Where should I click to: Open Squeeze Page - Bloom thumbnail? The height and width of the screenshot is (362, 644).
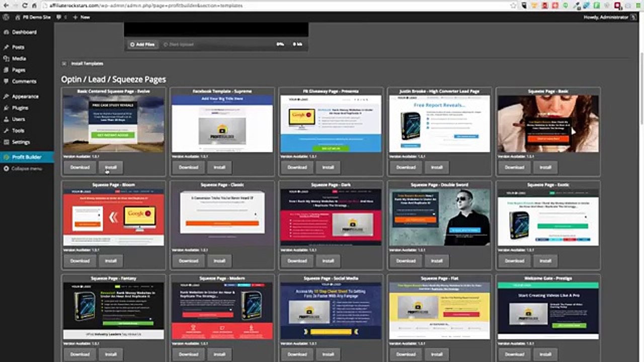[114, 217]
